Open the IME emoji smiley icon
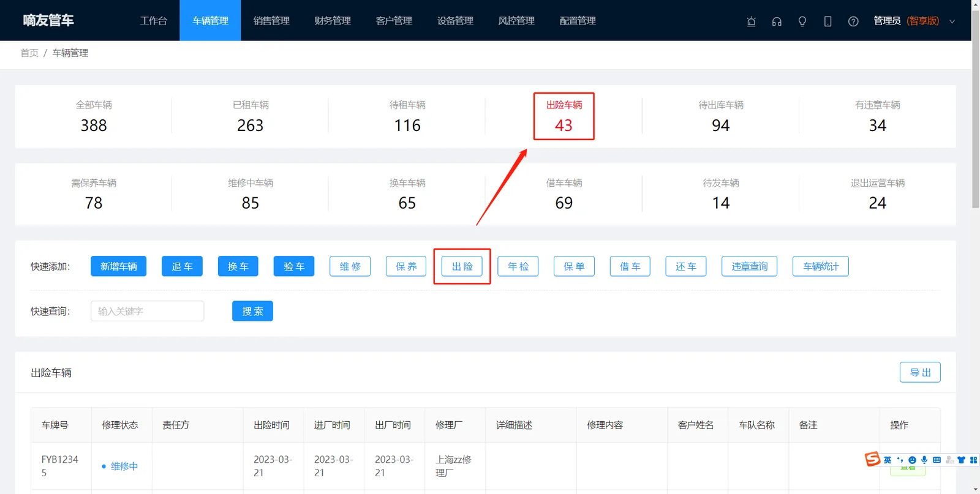The height and width of the screenshot is (494, 980). 912,460
